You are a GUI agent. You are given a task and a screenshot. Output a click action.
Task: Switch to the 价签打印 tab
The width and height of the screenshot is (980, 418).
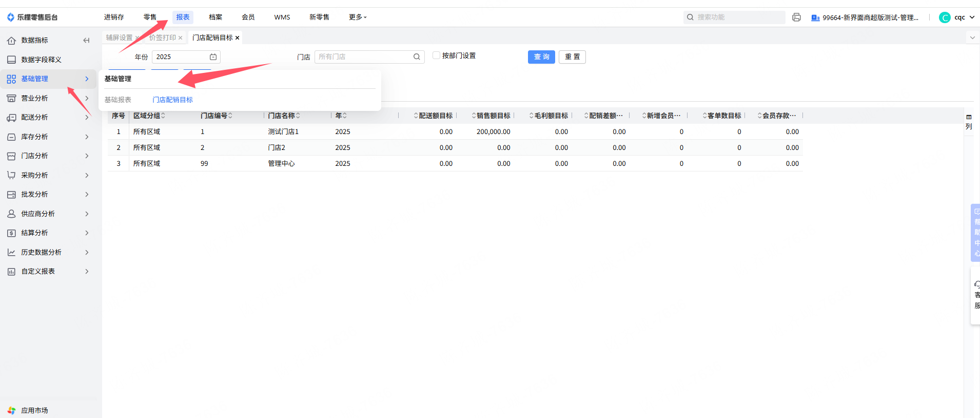[x=162, y=37]
